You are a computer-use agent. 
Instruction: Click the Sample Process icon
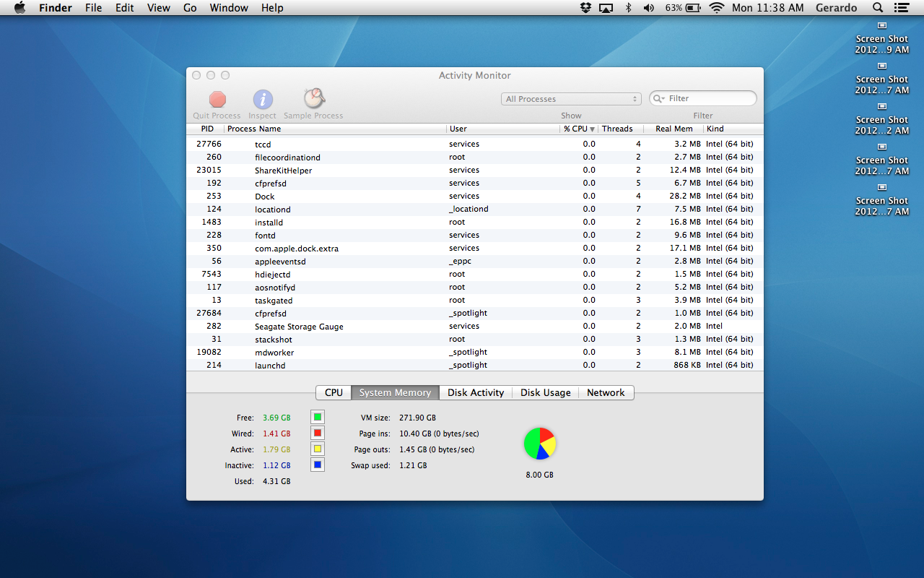(x=313, y=99)
